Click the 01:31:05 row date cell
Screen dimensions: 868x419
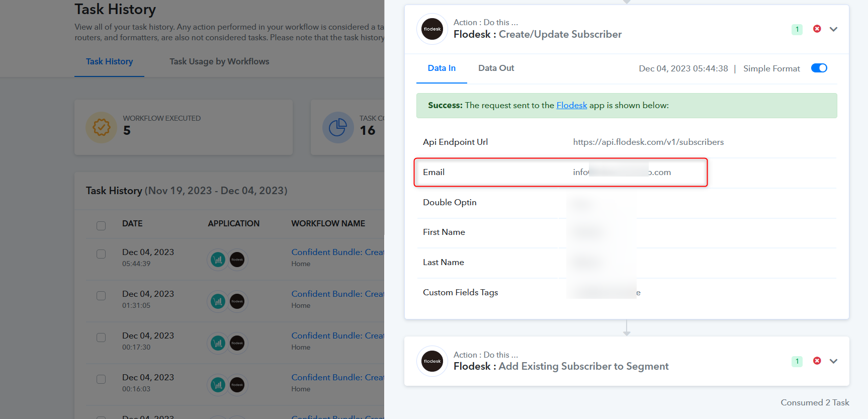click(x=148, y=299)
